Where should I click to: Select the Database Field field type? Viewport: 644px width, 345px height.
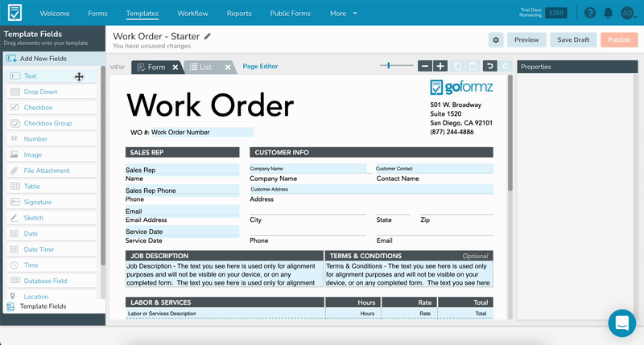point(52,281)
